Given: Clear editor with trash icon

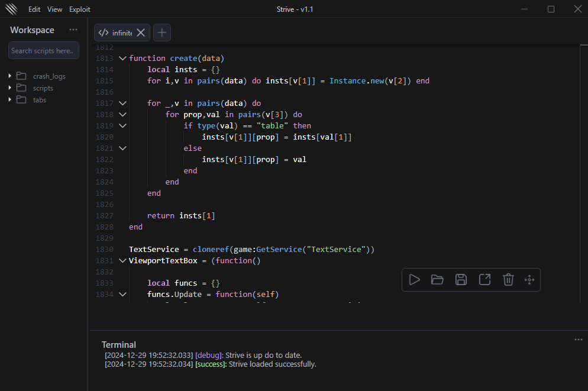Looking at the screenshot, I should tap(509, 280).
